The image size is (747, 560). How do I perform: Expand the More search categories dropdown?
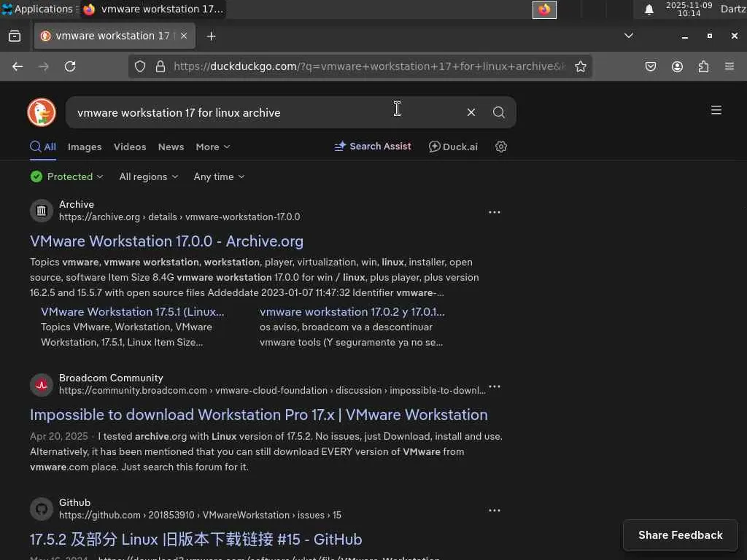pyautogui.click(x=213, y=147)
